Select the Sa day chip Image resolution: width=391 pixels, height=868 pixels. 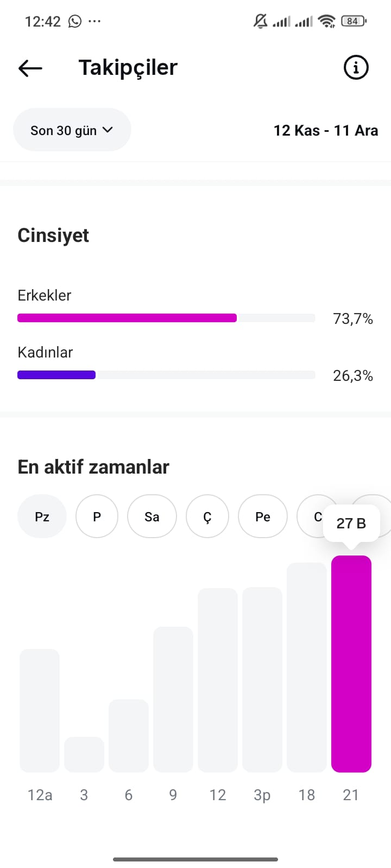tap(152, 516)
